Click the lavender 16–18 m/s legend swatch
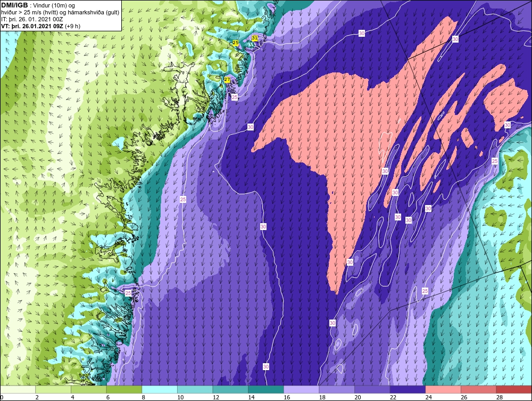 click(301, 389)
